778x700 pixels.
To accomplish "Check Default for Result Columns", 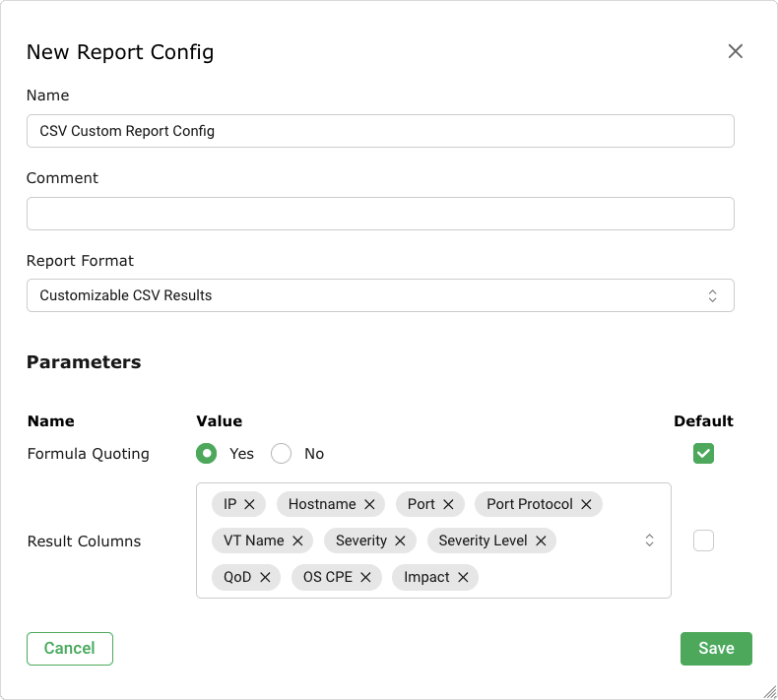I will 703,541.
